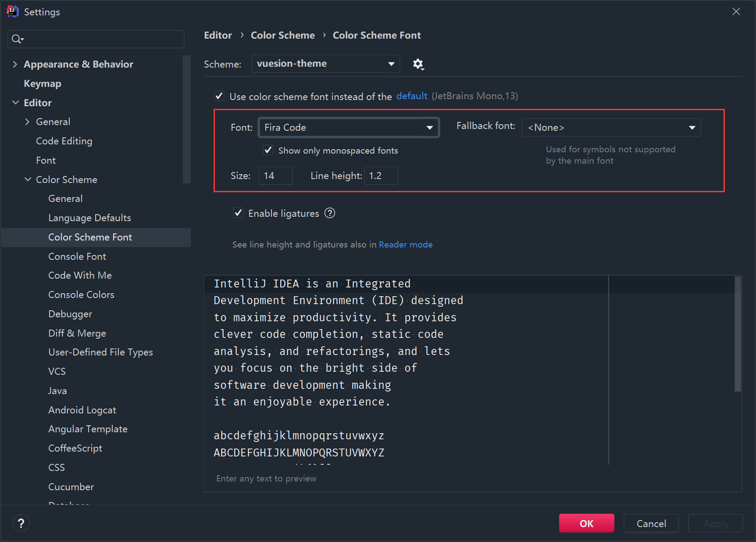The image size is (756, 542).
Task: Select CSS color settings
Action: coord(57,467)
